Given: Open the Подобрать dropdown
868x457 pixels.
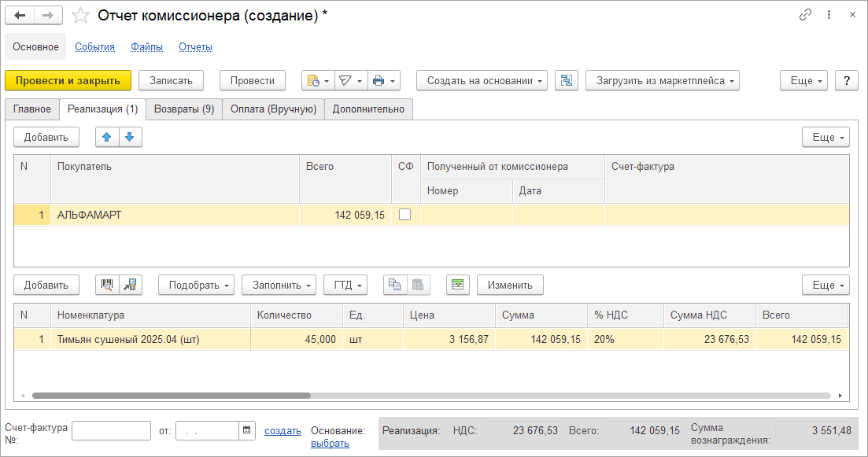Looking at the screenshot, I should pyautogui.click(x=197, y=285).
